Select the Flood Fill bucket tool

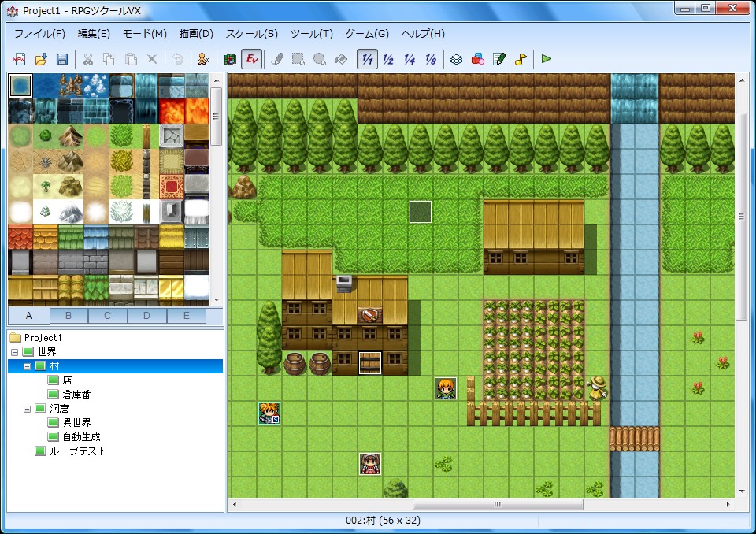pyautogui.click(x=341, y=59)
